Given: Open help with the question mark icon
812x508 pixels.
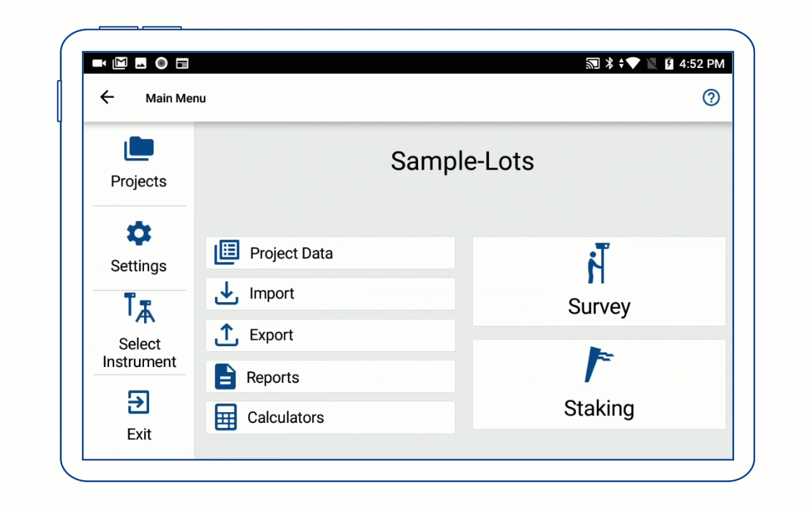Looking at the screenshot, I should (711, 98).
